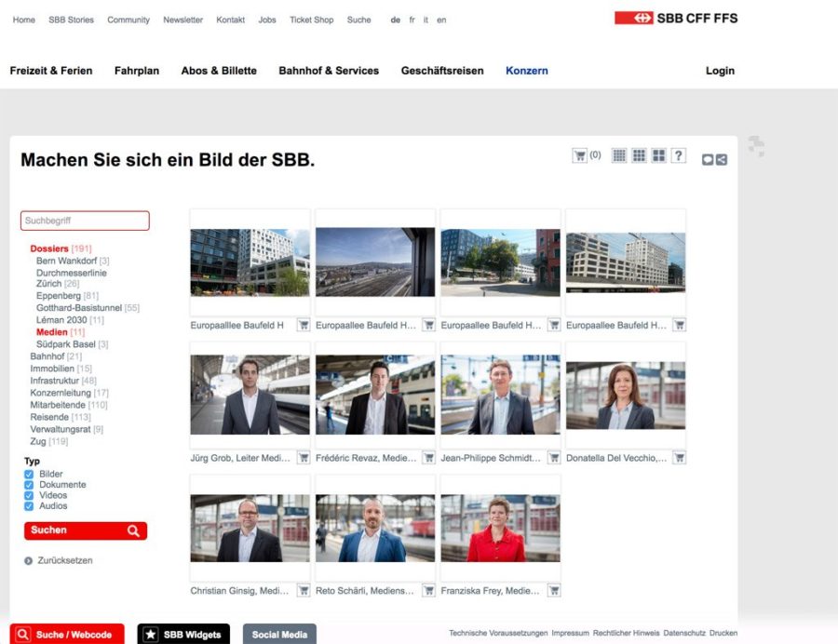Viewport: 838px width, 644px height.
Task: Switch language to en
Action: coord(441,20)
